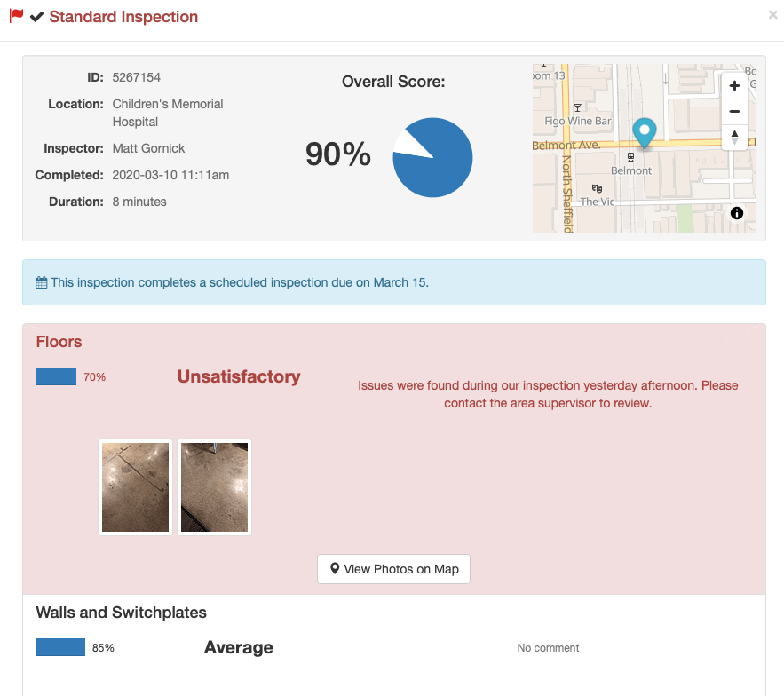Click the Figo Wine Bar cocktail icon

[577, 107]
